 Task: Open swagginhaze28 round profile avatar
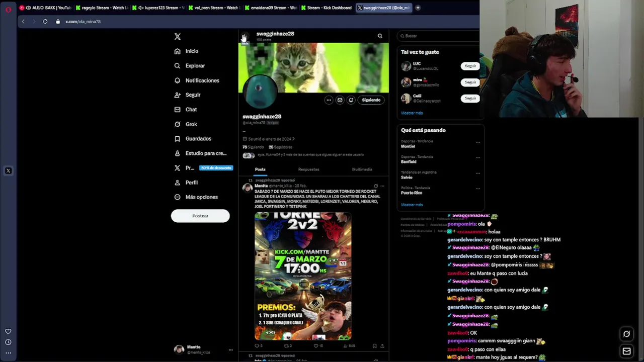pyautogui.click(x=260, y=92)
